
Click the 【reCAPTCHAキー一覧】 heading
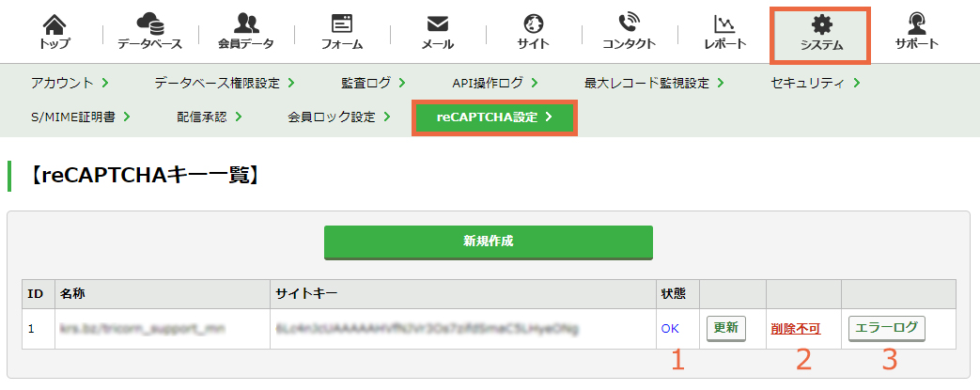(x=143, y=177)
